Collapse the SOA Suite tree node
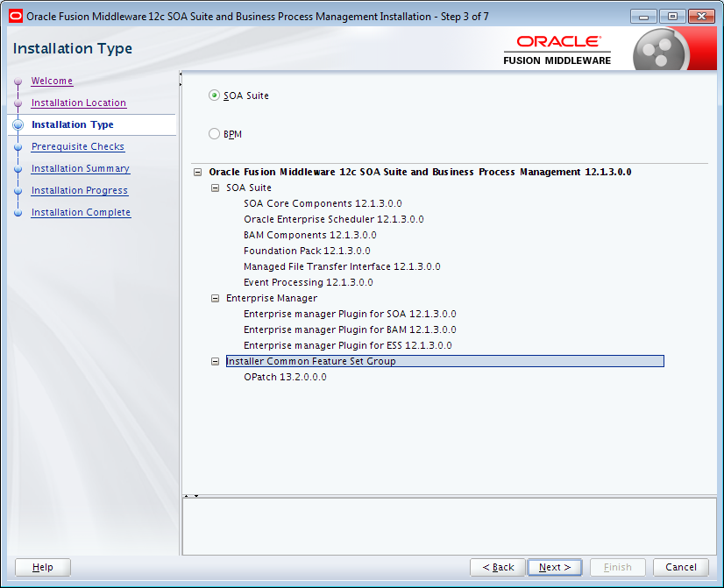 point(215,188)
